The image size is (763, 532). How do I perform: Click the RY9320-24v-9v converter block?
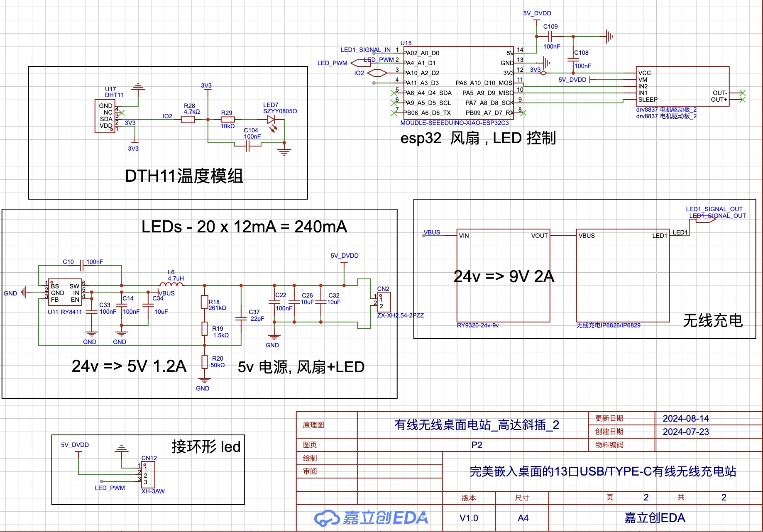click(x=503, y=276)
